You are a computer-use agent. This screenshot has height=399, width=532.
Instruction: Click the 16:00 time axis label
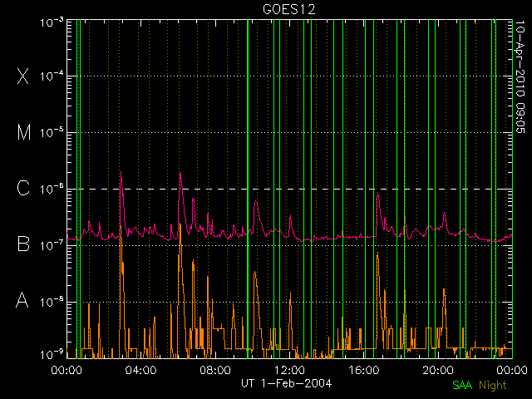364,369
